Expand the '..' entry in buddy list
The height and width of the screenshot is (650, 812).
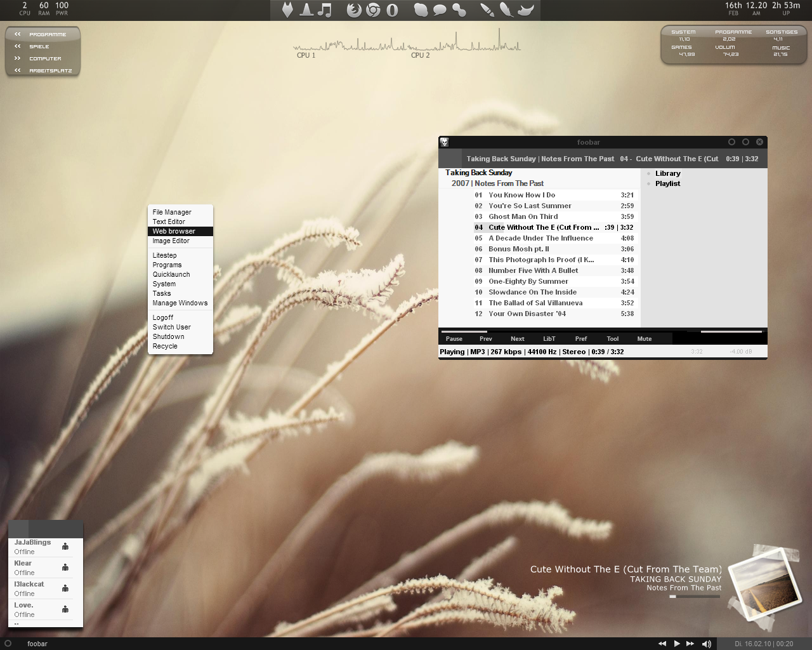[16, 623]
